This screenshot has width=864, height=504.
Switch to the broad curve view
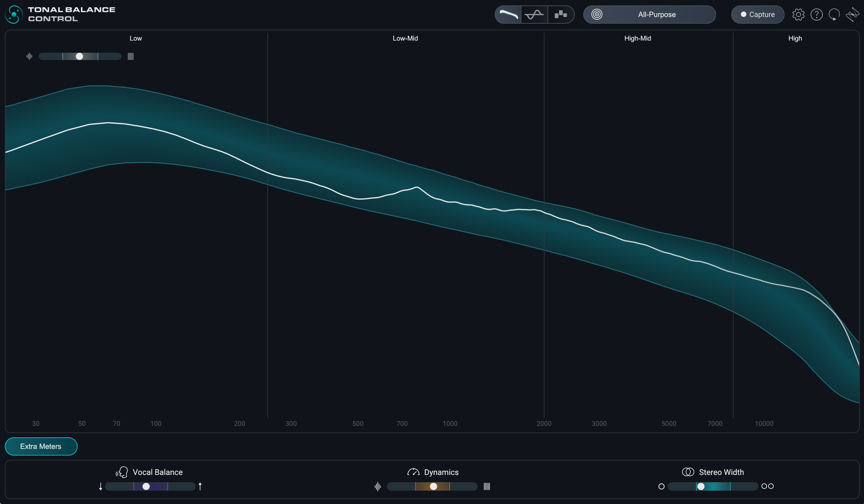coord(508,15)
